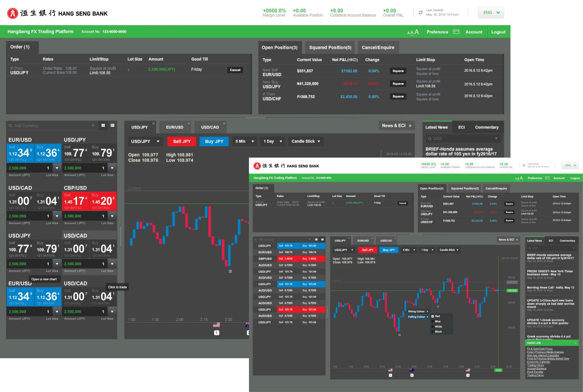Open the Rising Colour submenu
Screen dimensions: 583x392
418,312
